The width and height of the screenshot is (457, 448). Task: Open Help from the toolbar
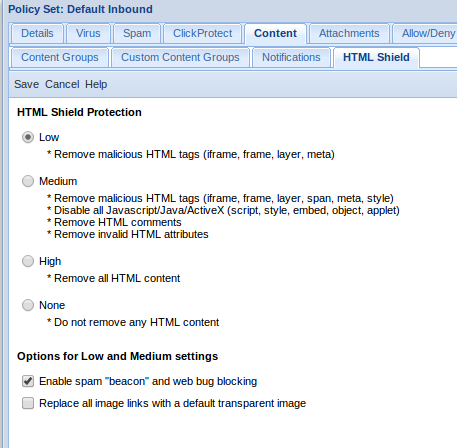96,84
